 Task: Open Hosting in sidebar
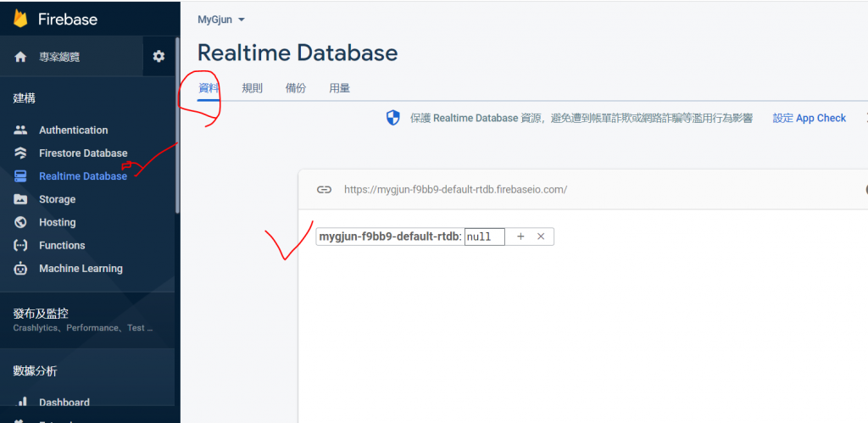click(57, 223)
